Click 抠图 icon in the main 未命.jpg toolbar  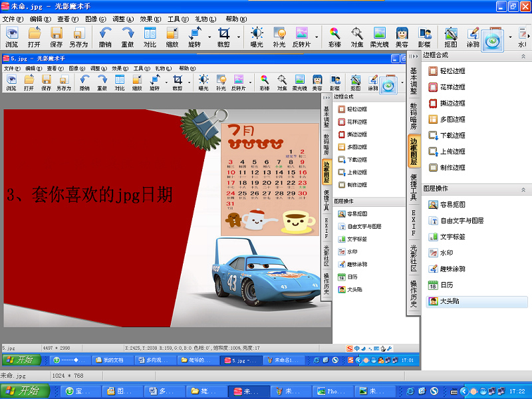tap(451, 37)
